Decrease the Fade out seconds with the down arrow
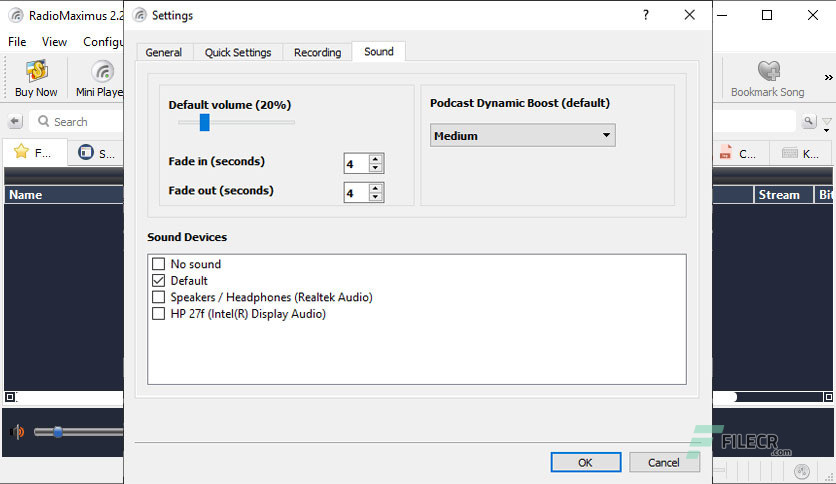This screenshot has height=484, width=836. (x=375, y=197)
